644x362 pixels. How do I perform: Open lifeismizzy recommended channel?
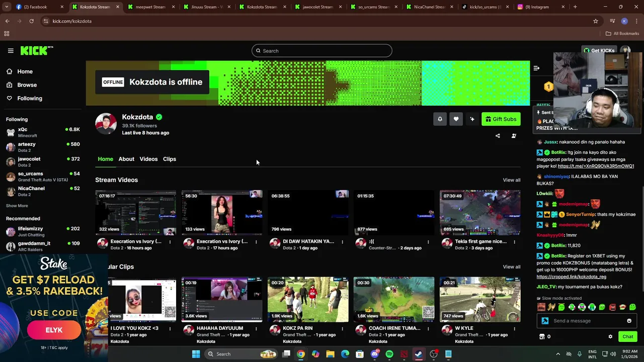tap(43, 231)
